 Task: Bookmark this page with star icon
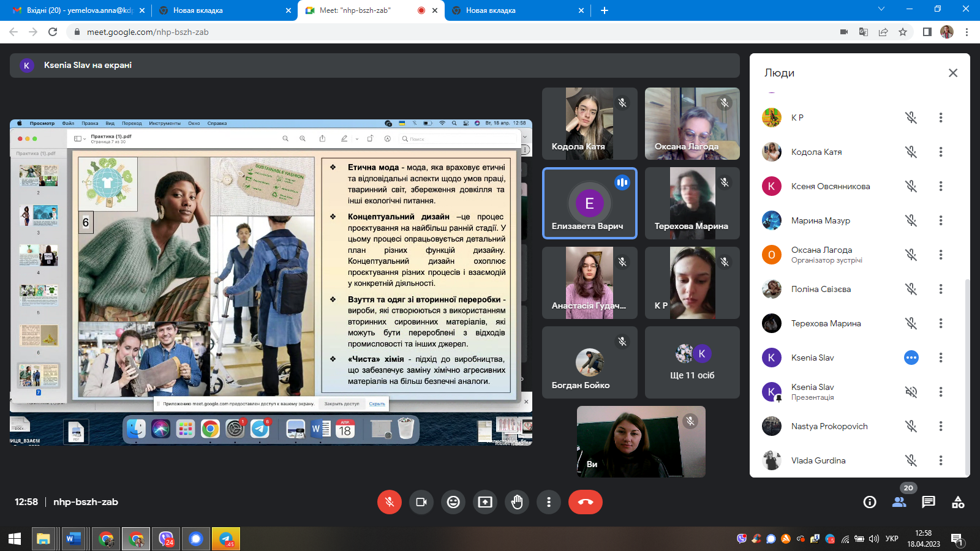(x=903, y=32)
